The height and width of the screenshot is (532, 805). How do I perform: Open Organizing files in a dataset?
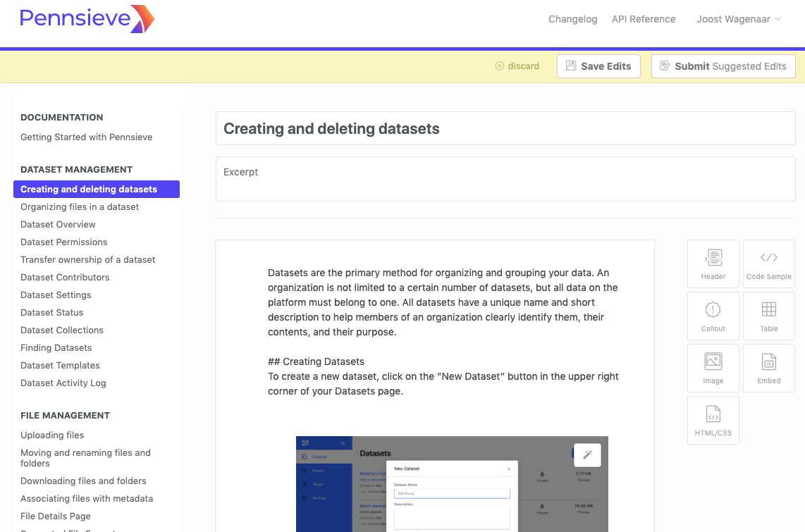pos(80,206)
